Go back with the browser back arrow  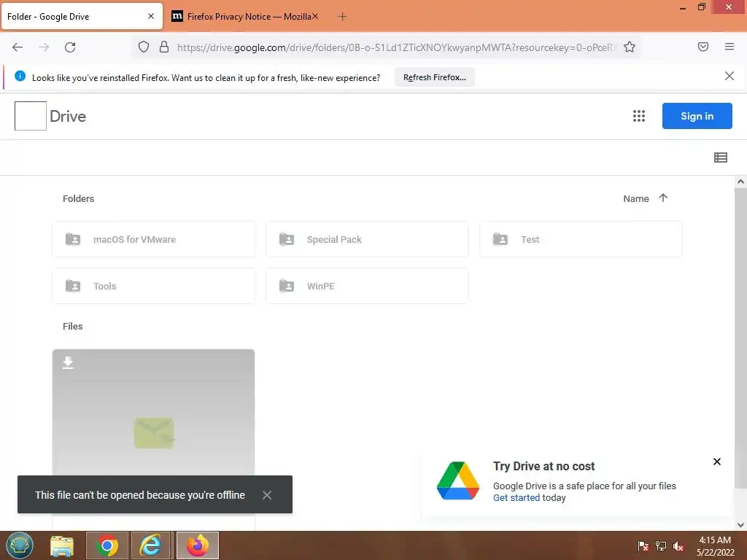pyautogui.click(x=18, y=47)
